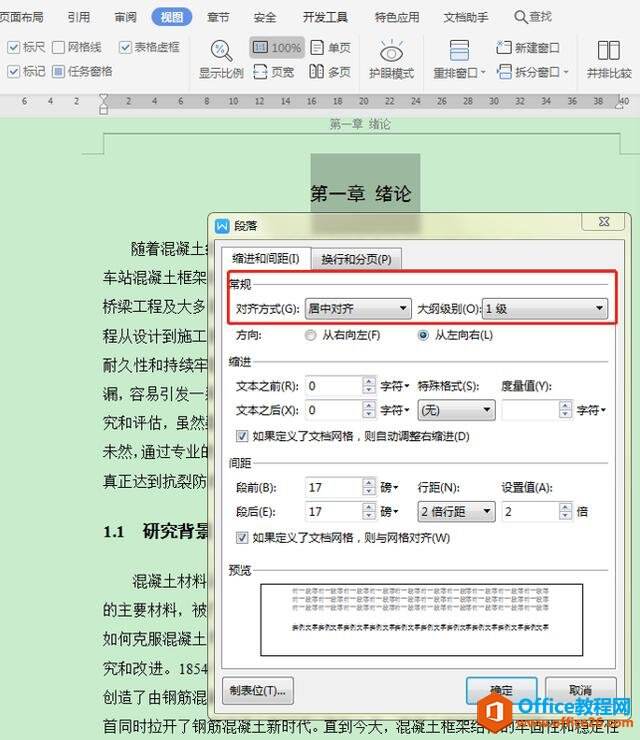Open the 大纲级别 outline level dropdown
The width and height of the screenshot is (640, 740).
click(x=545, y=309)
